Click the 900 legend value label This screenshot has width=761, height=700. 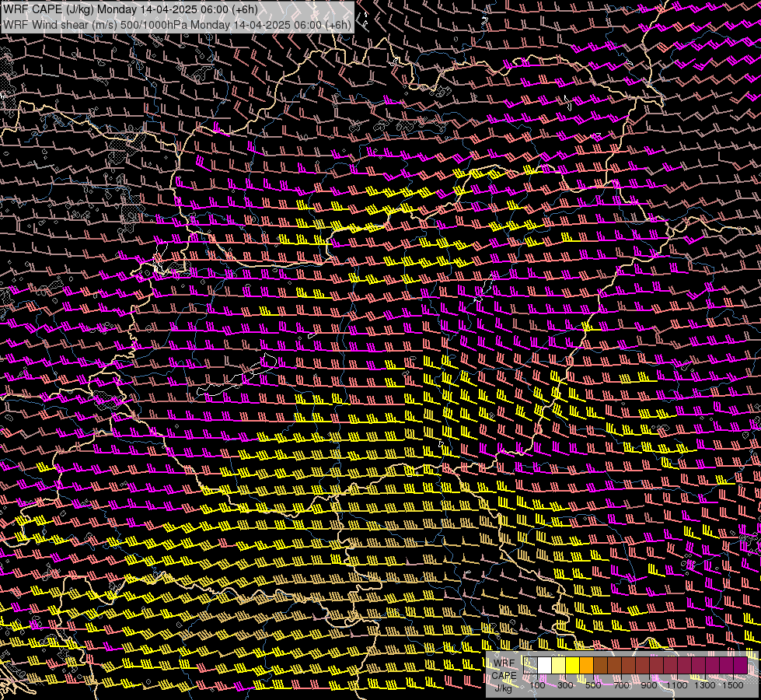(x=649, y=685)
